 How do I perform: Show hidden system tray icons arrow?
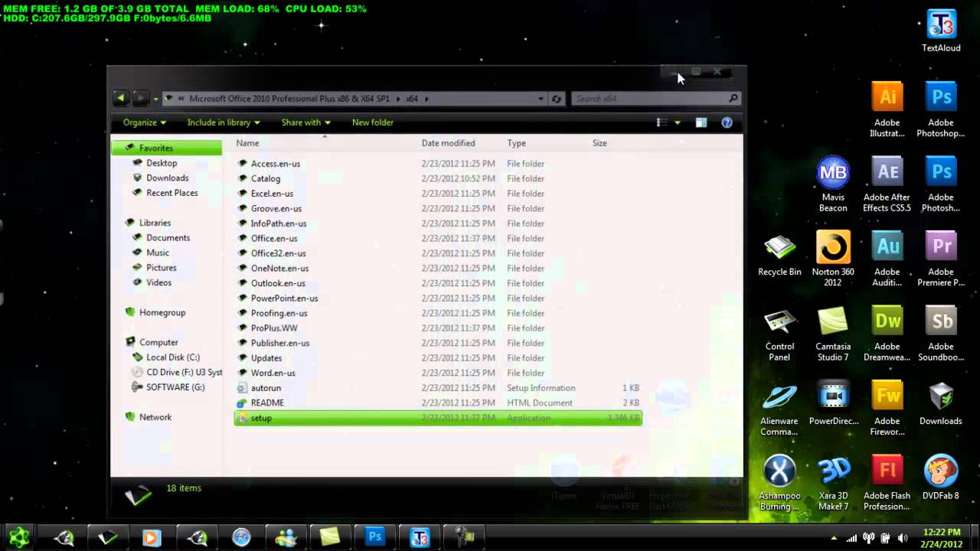point(834,538)
